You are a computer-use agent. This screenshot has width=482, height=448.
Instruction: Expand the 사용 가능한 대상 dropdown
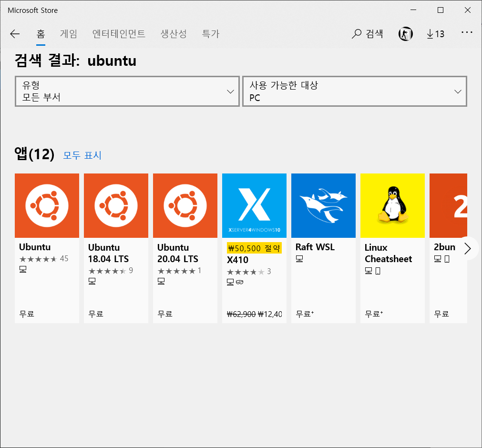tap(354, 91)
